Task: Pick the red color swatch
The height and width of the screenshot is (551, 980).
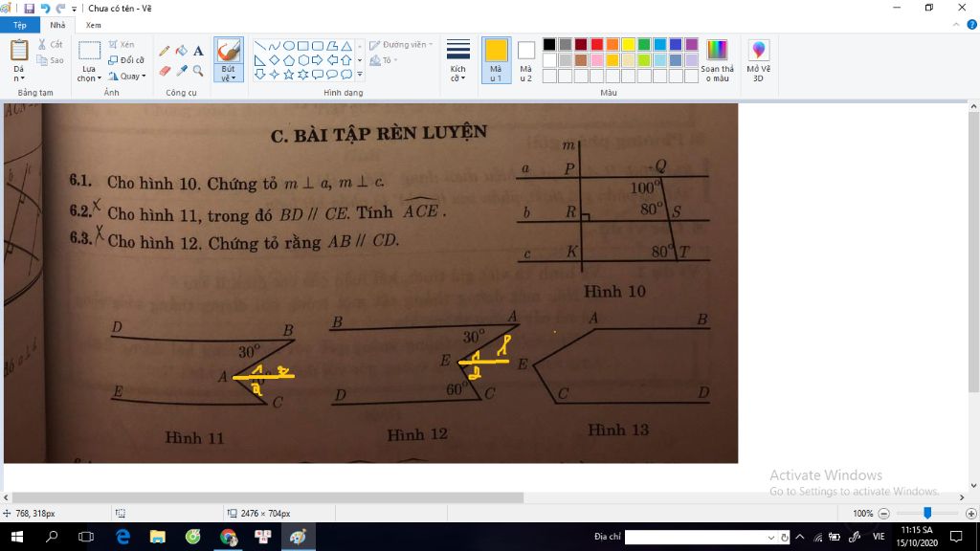Action: 597,44
